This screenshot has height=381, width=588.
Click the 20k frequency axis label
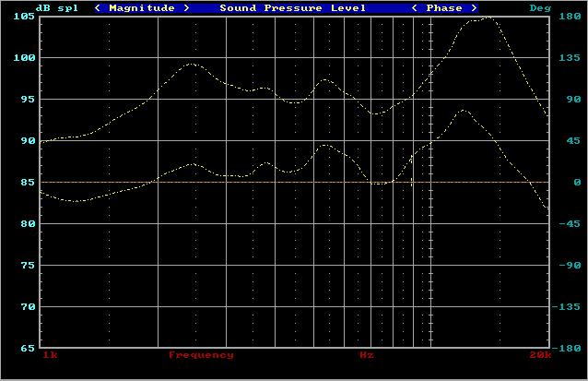[x=540, y=355]
